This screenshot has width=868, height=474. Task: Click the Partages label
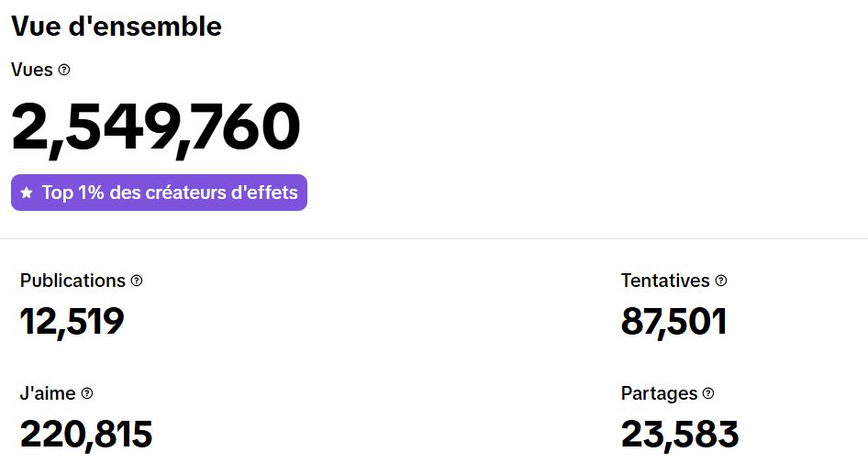coord(659,393)
